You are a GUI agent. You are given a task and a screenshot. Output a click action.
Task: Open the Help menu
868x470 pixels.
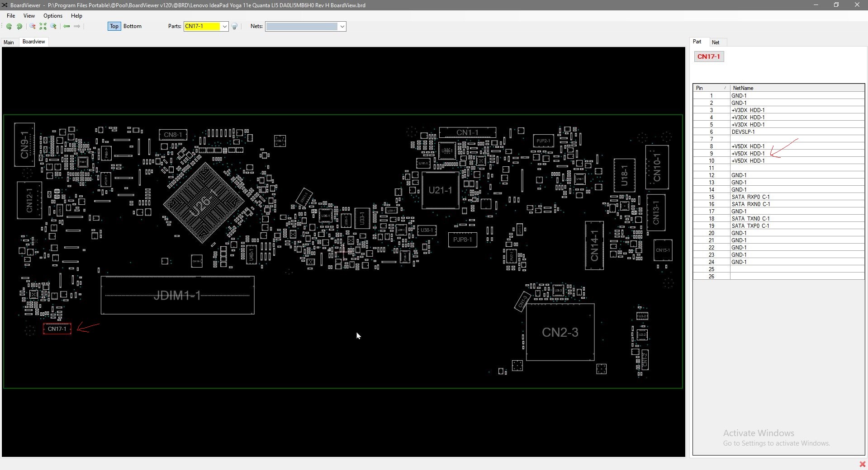[x=76, y=15]
